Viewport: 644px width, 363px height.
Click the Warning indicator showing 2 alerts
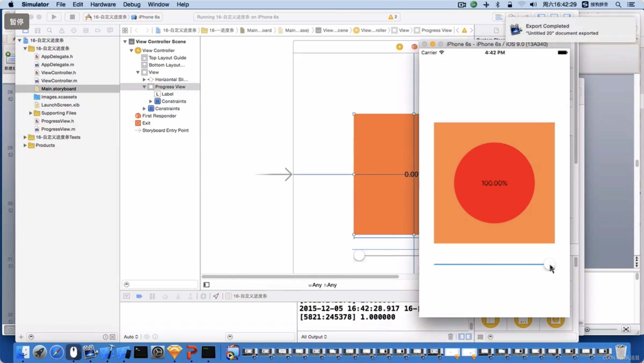click(391, 17)
